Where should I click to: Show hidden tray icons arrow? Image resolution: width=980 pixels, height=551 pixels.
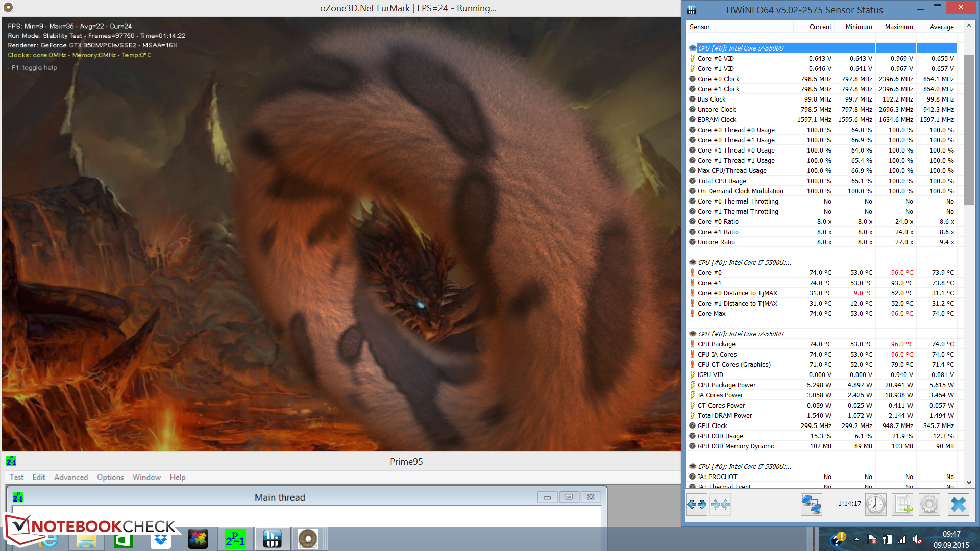[856, 539]
